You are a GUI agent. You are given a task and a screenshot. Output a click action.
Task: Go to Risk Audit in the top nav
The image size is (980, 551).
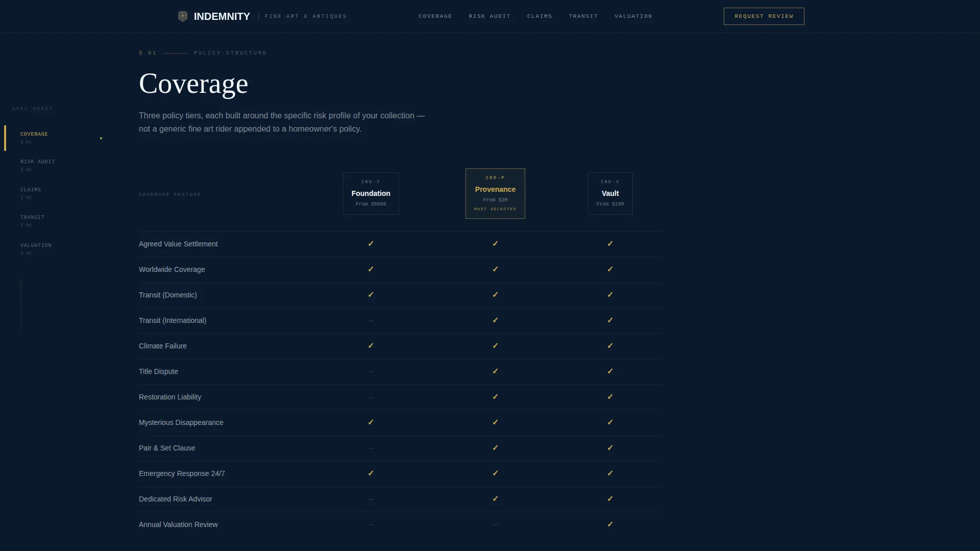coord(489,16)
